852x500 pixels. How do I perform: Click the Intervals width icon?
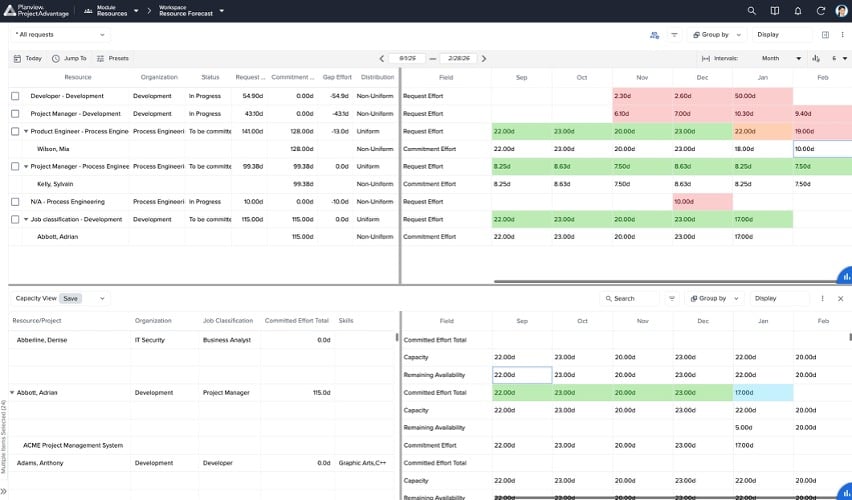click(705, 58)
